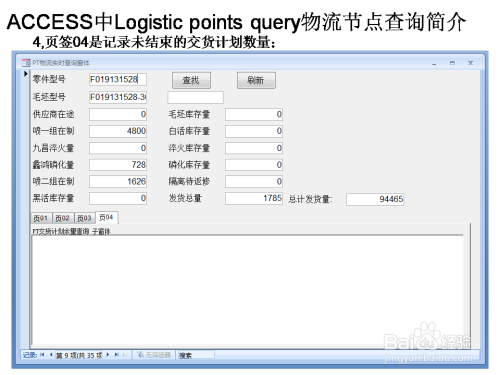Switch to tab 页01
The height and width of the screenshot is (375, 500).
[x=41, y=218]
